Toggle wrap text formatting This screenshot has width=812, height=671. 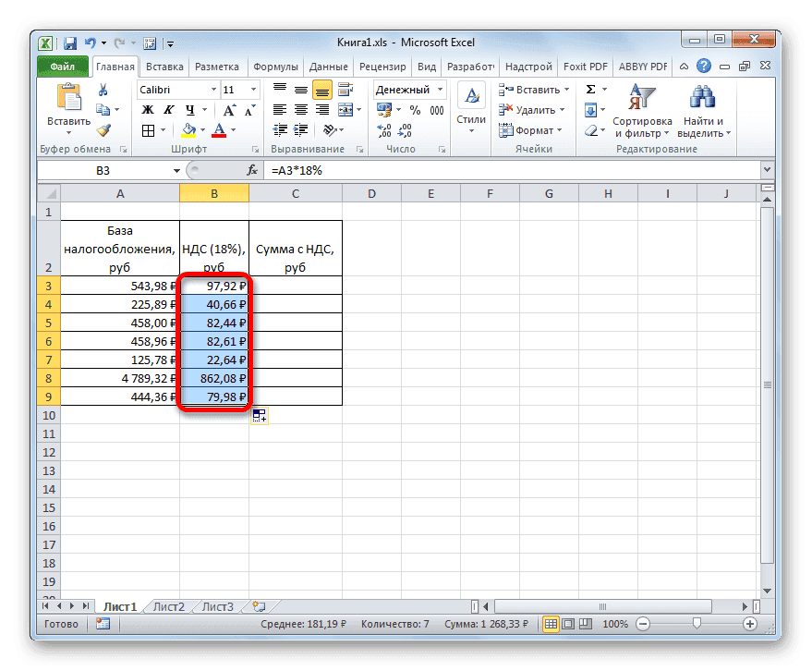coord(344,89)
